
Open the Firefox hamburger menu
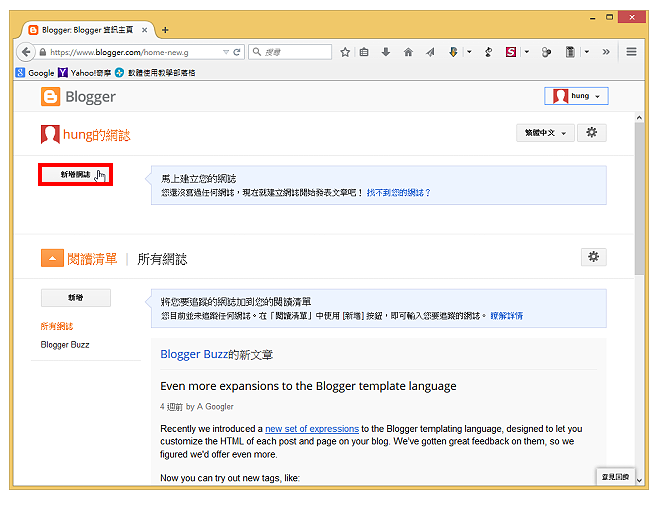[x=631, y=52]
